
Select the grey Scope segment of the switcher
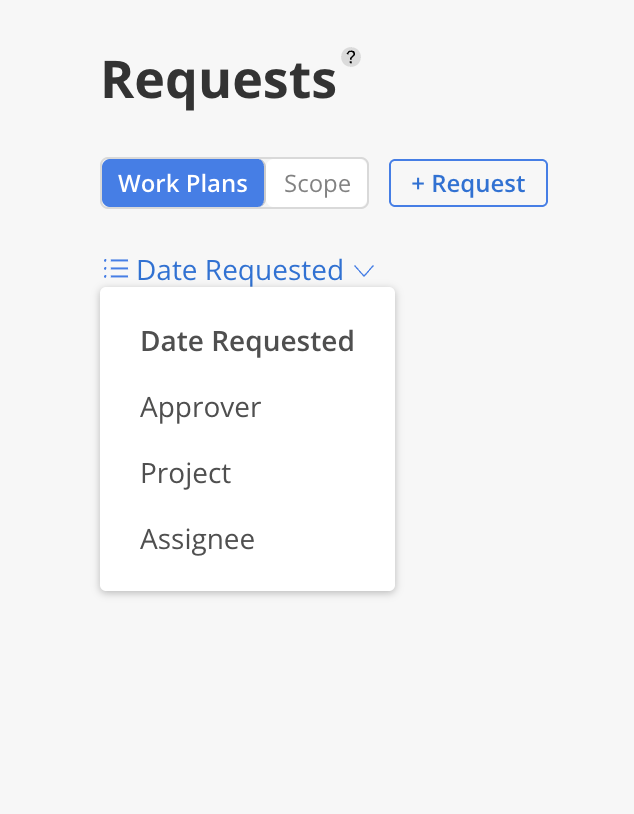317,183
